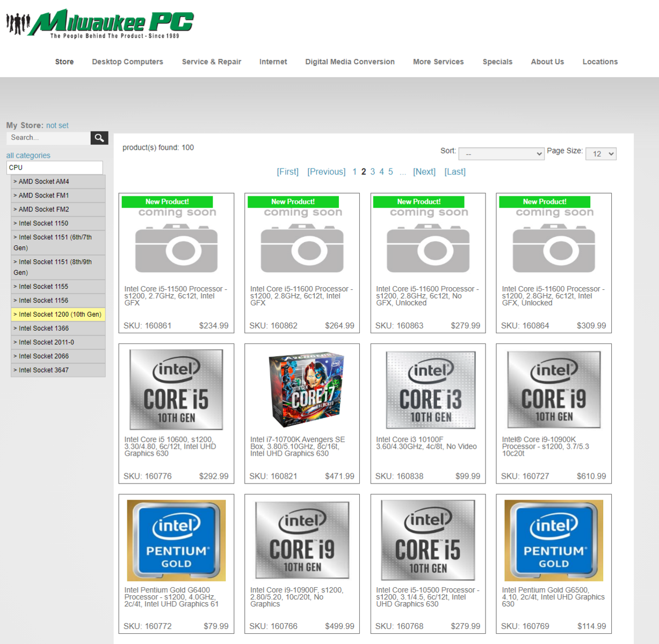
Task: Click the Core i5 10600 badge image
Action: (176, 389)
